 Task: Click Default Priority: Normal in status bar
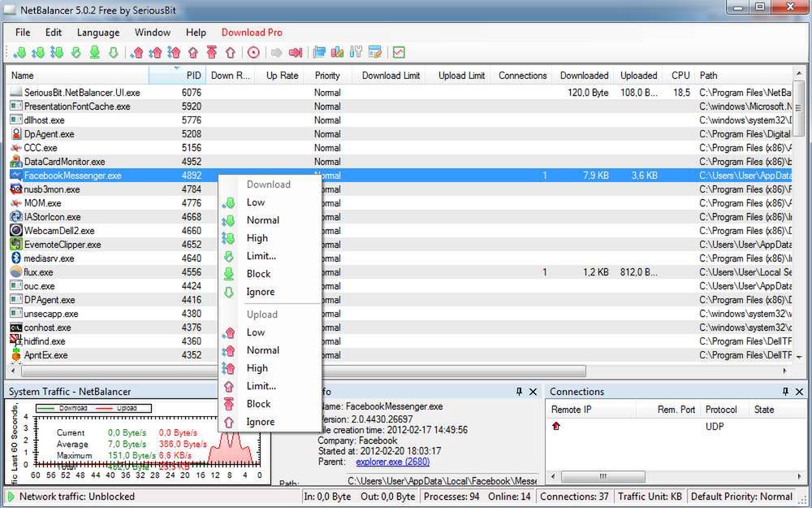point(741,497)
